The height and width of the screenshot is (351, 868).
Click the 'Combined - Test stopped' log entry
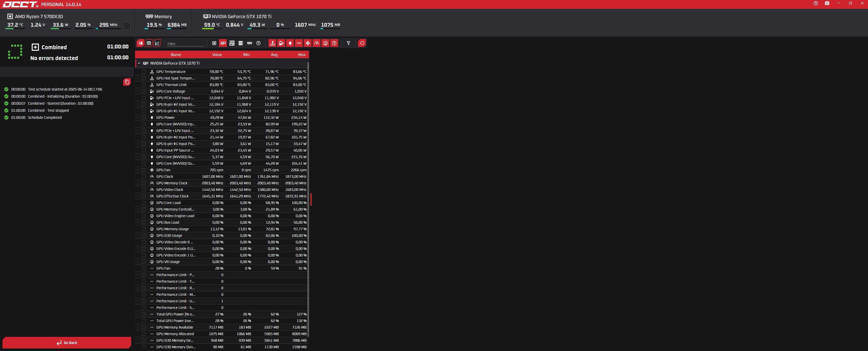point(48,110)
